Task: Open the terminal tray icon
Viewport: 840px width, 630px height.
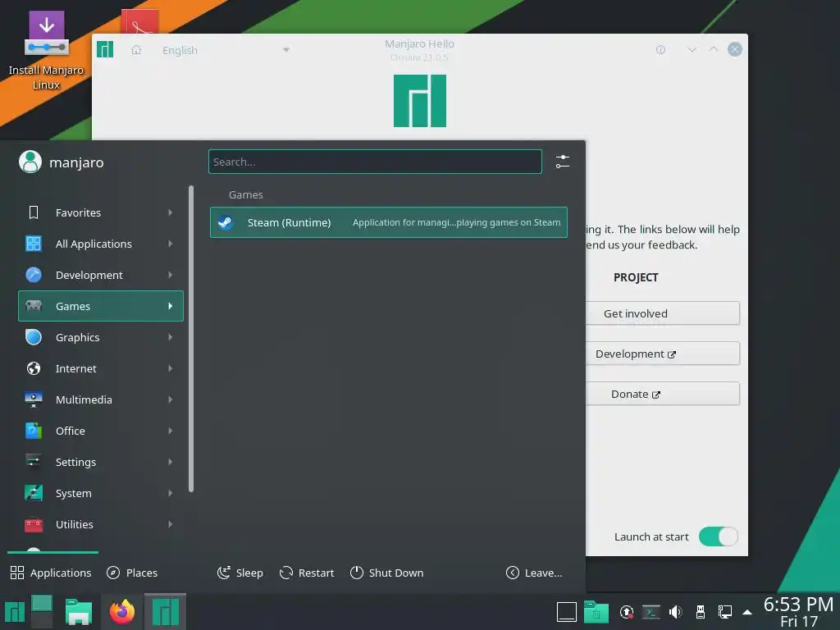Action: pos(651,612)
